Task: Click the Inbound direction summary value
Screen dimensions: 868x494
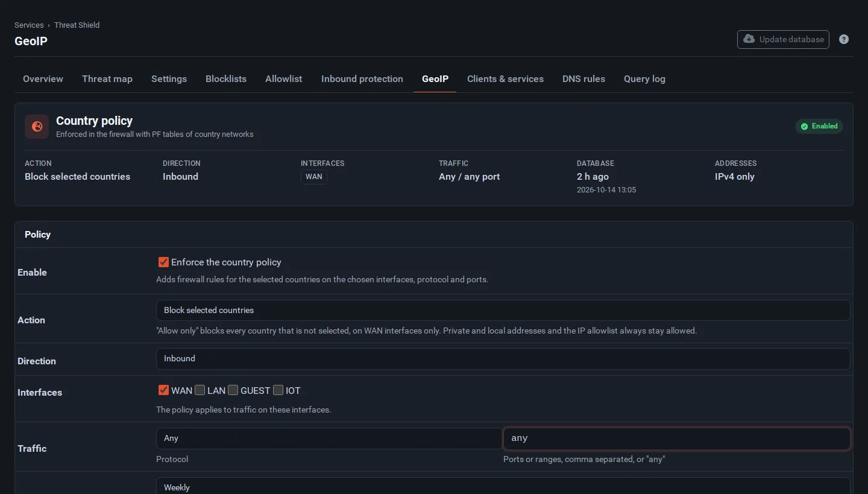Action: click(180, 177)
